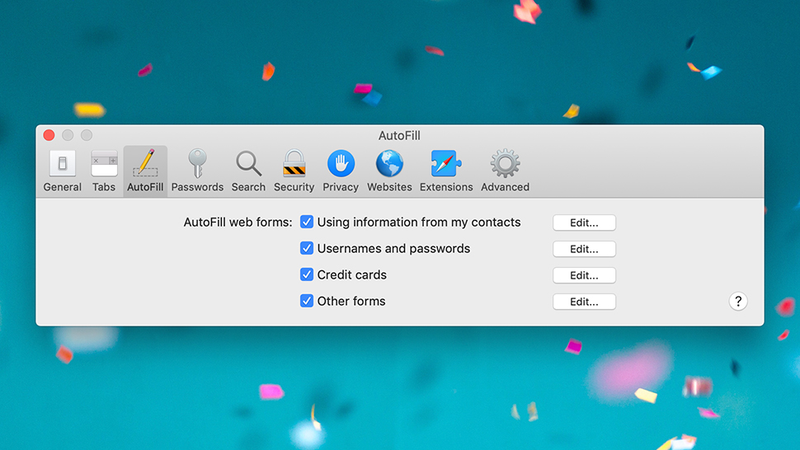This screenshot has width=800, height=450.
Task: Open the Websites globe pane
Action: pos(389,171)
